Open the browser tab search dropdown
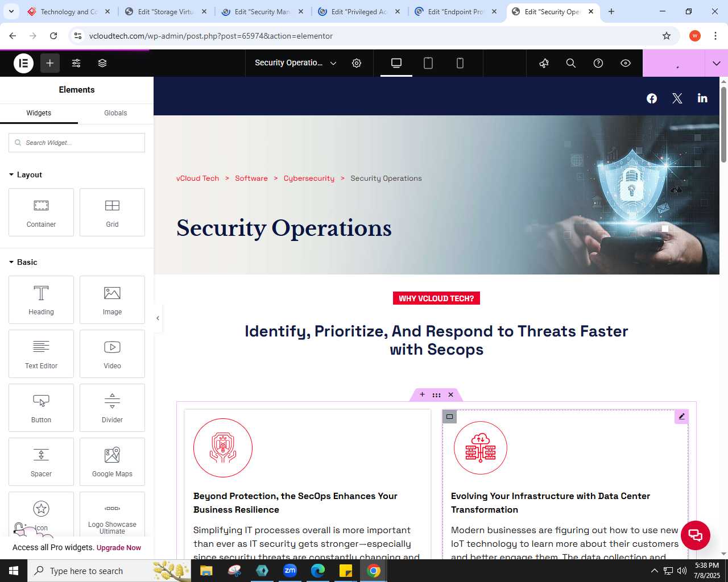 11,11
